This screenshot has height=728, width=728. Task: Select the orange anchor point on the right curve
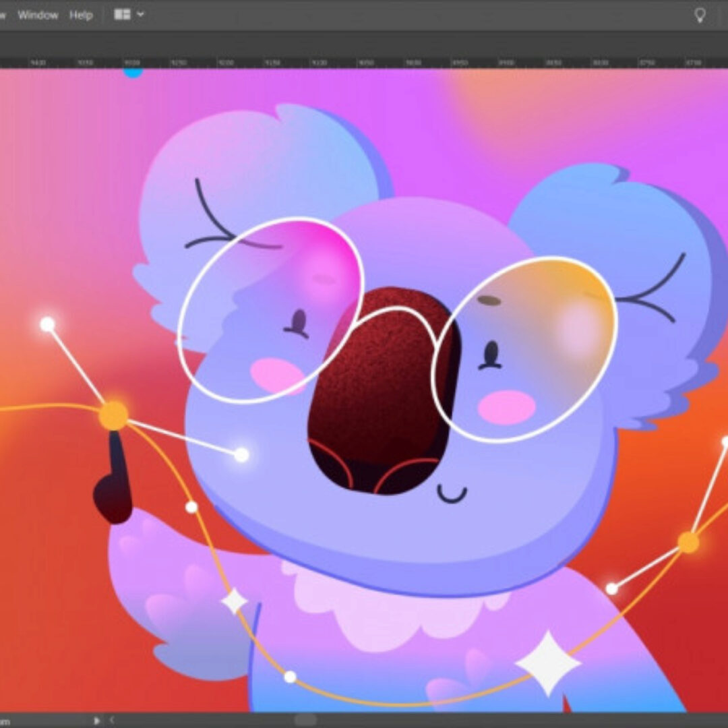coord(688,542)
